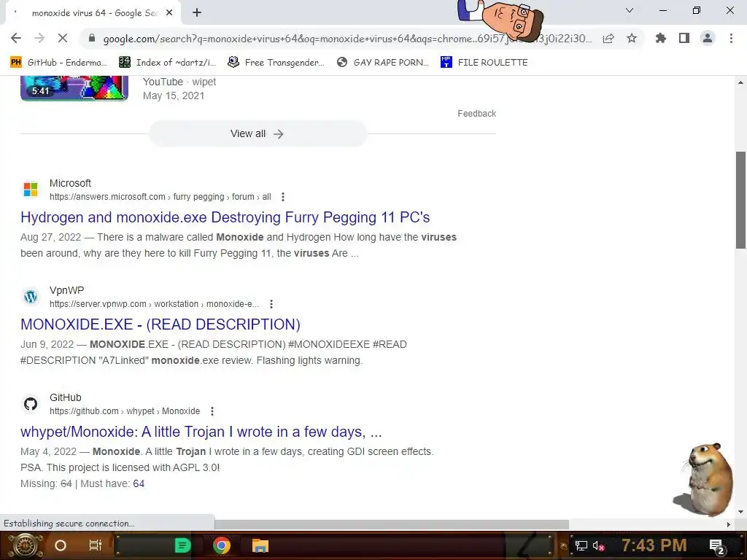The width and height of the screenshot is (747, 560).
Task: Open the Free Transgender... bookmark
Action: click(276, 63)
